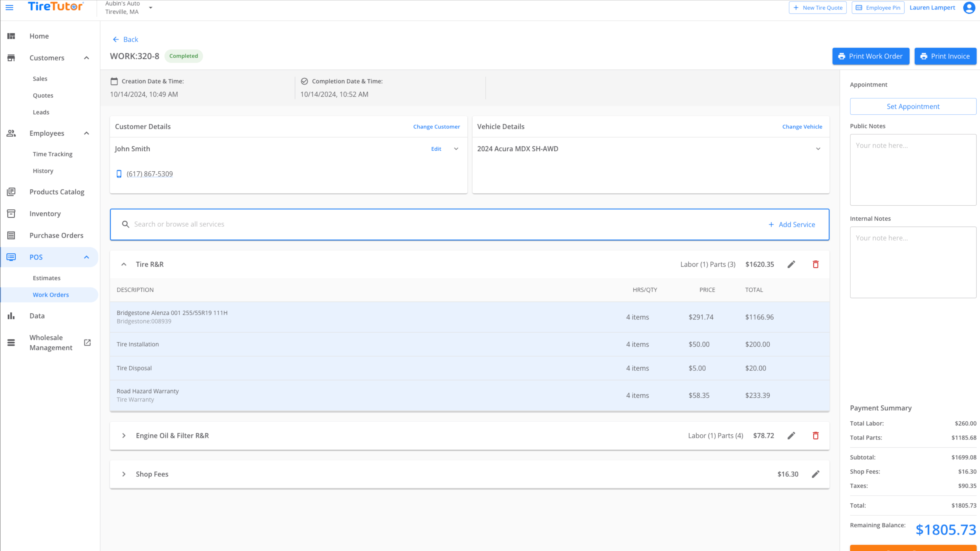Expand the Shop Fees section
The width and height of the screenshot is (980, 551).
click(x=124, y=474)
